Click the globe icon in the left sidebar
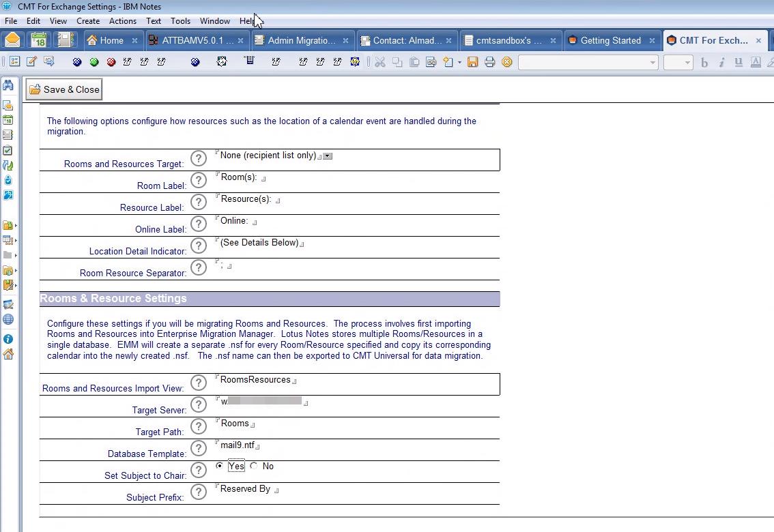This screenshot has width=774, height=532. click(x=8, y=319)
